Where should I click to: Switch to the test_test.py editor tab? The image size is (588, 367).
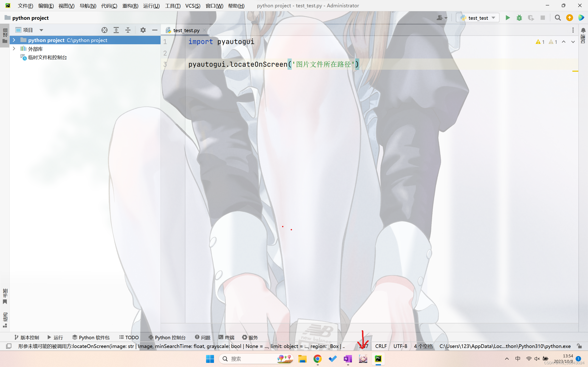click(186, 30)
